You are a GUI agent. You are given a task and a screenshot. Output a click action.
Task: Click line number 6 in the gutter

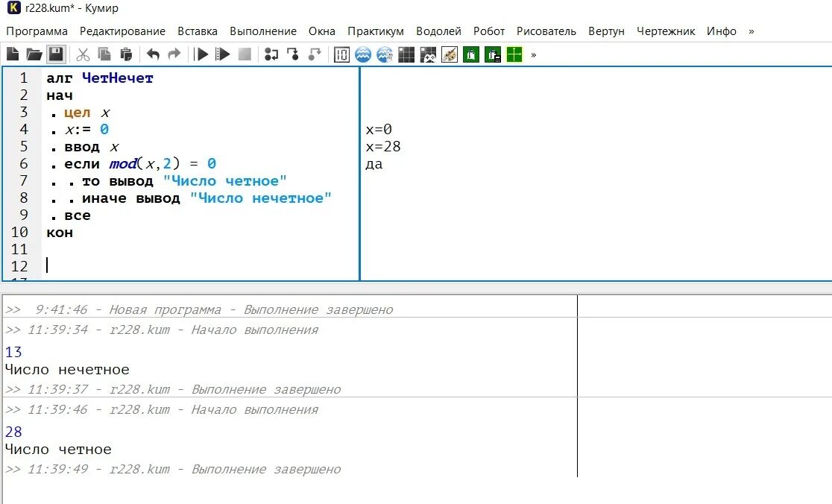click(23, 163)
